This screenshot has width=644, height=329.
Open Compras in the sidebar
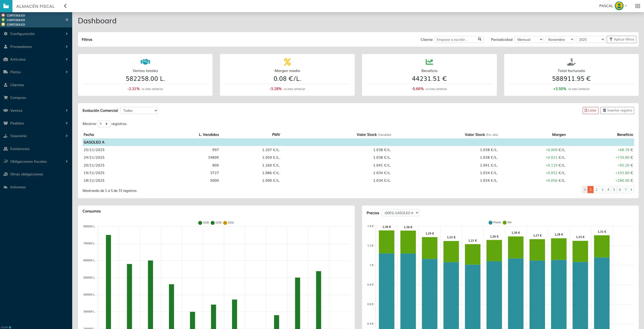[x=36, y=98]
